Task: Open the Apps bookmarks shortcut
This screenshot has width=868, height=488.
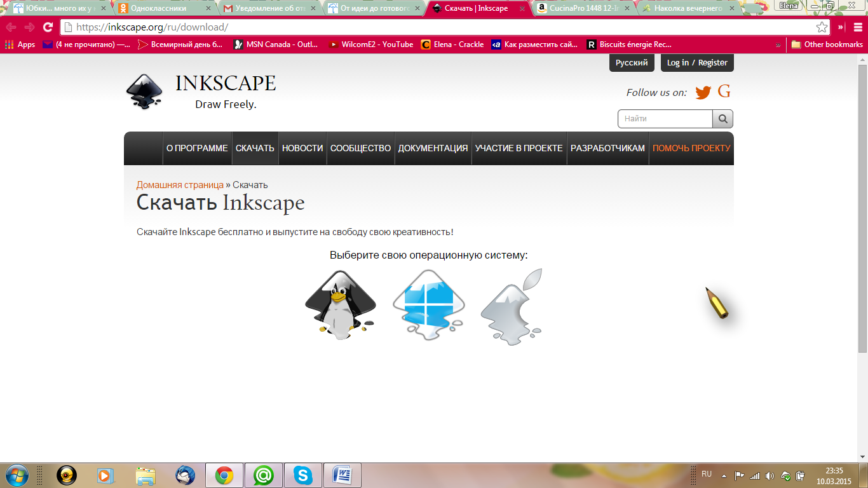Action: click(20, 44)
